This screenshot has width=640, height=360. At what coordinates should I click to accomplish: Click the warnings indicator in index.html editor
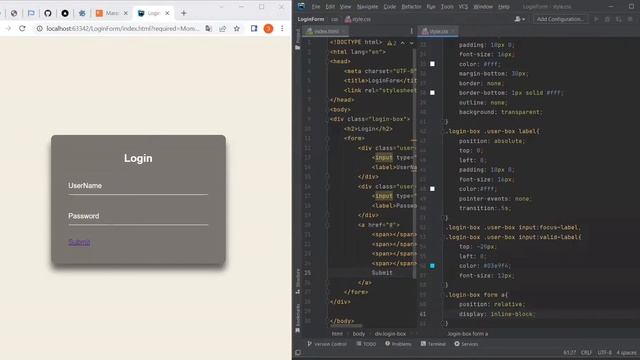pos(391,43)
